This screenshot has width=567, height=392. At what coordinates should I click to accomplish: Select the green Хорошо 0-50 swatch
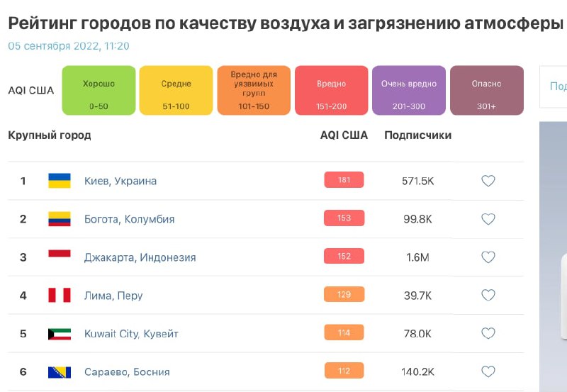coord(99,90)
